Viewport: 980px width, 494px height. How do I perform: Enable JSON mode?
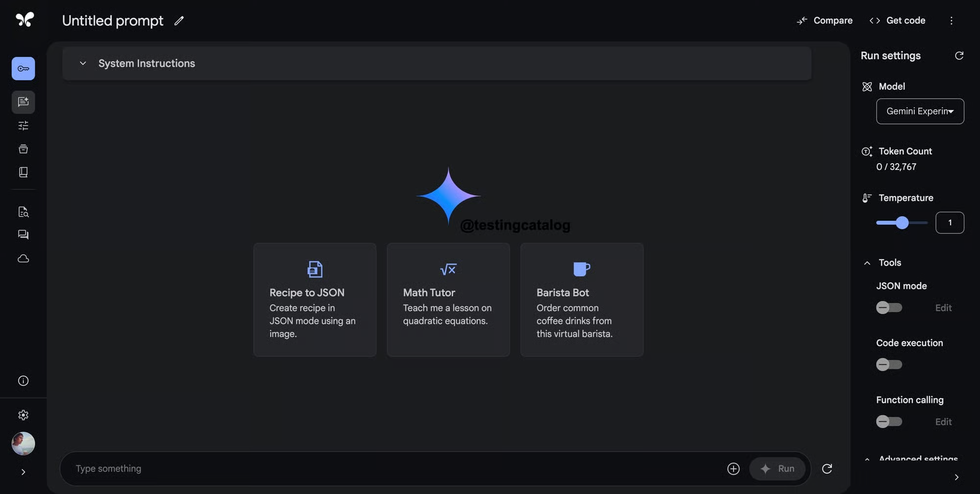889,307
